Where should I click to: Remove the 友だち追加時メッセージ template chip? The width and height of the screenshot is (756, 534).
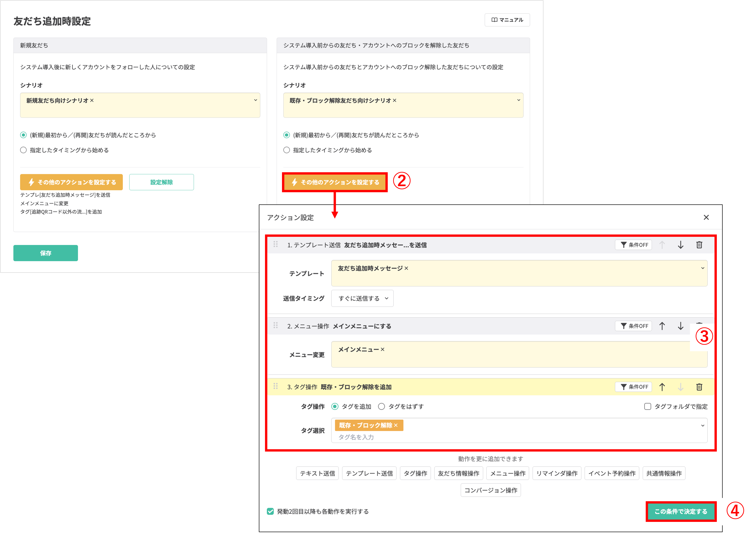(x=406, y=268)
